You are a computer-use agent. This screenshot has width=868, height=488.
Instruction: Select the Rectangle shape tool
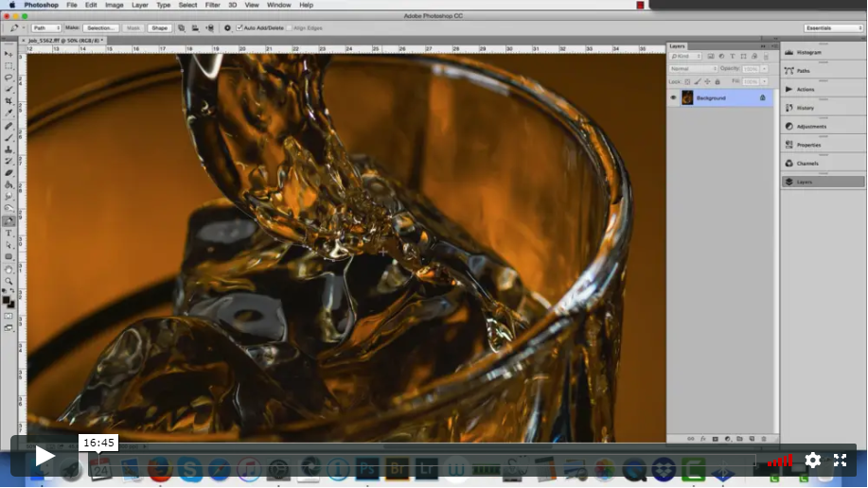click(9, 256)
